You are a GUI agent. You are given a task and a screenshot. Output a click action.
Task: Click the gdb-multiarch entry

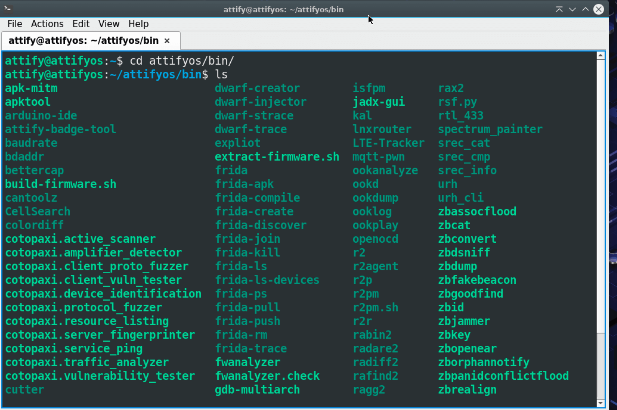[257, 390]
